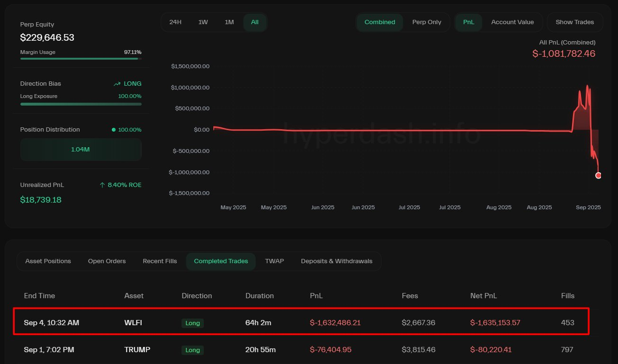Click the green ROE up-arrow icon

[102, 185]
